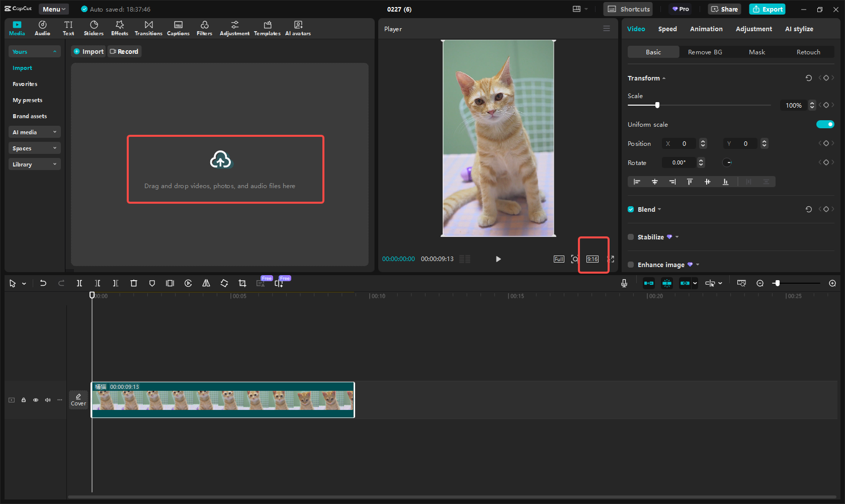
Task: Open the Transitions panel
Action: coord(148,28)
